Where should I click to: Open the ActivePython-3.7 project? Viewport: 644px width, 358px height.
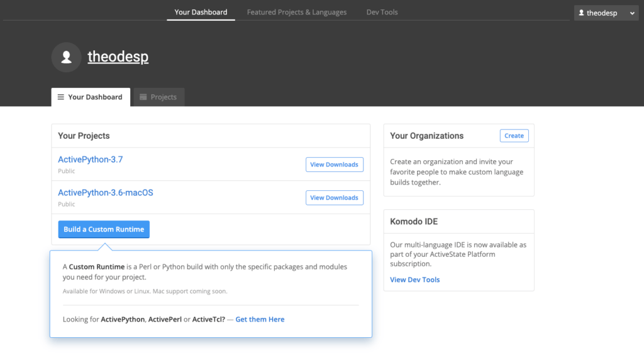point(91,160)
